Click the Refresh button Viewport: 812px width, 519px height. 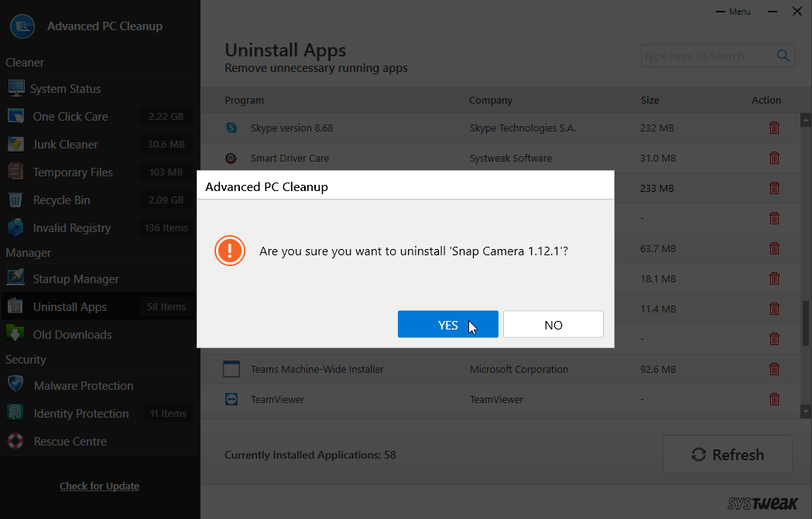727,455
